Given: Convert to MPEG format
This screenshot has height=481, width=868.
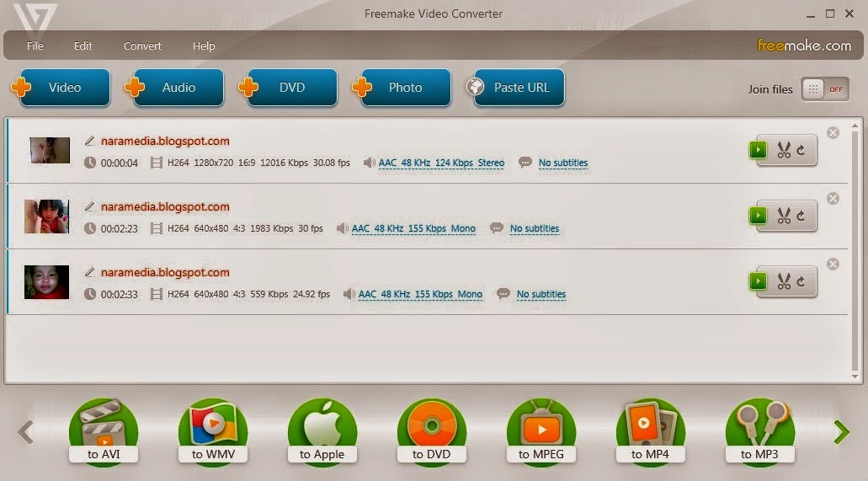Looking at the screenshot, I should point(541,431).
